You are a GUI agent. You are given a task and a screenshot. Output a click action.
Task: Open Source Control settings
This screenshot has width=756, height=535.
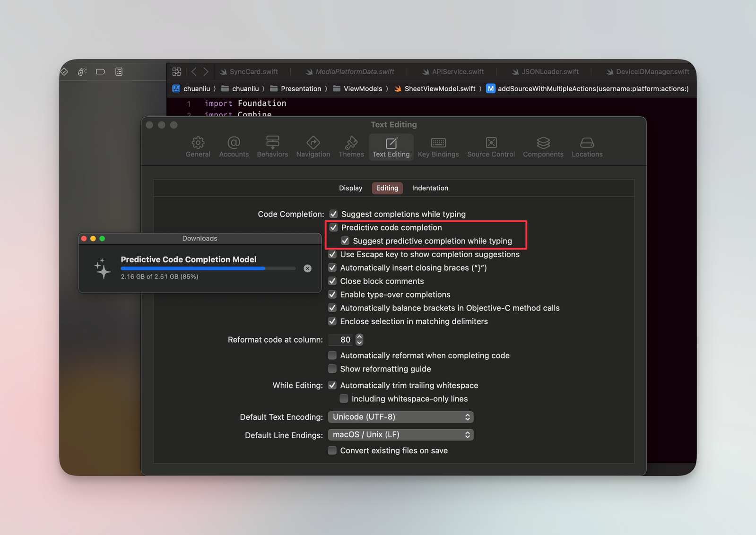(491, 147)
